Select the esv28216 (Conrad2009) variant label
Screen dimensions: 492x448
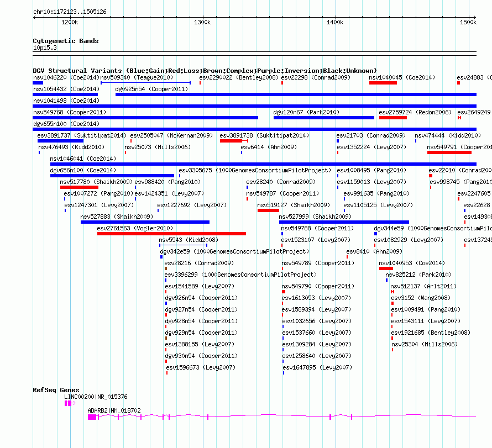pos(199,263)
